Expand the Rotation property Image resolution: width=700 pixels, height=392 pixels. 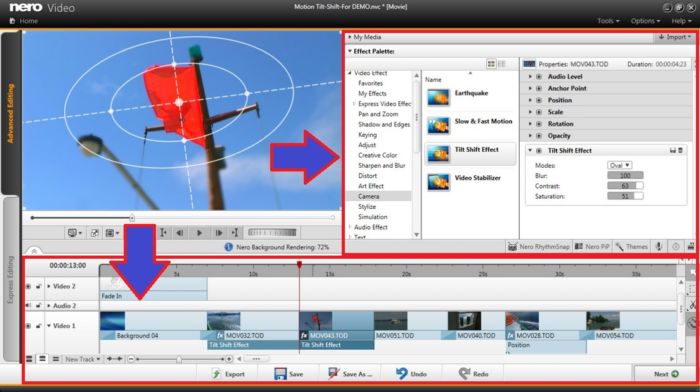click(530, 124)
